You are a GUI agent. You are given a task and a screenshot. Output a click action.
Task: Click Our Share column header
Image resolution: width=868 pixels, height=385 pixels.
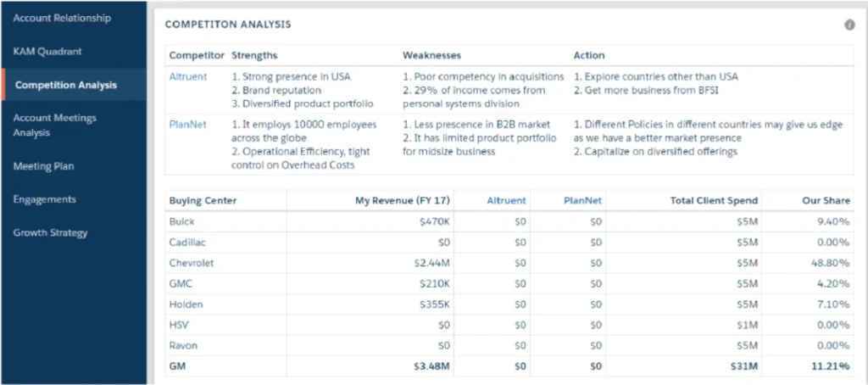click(826, 200)
